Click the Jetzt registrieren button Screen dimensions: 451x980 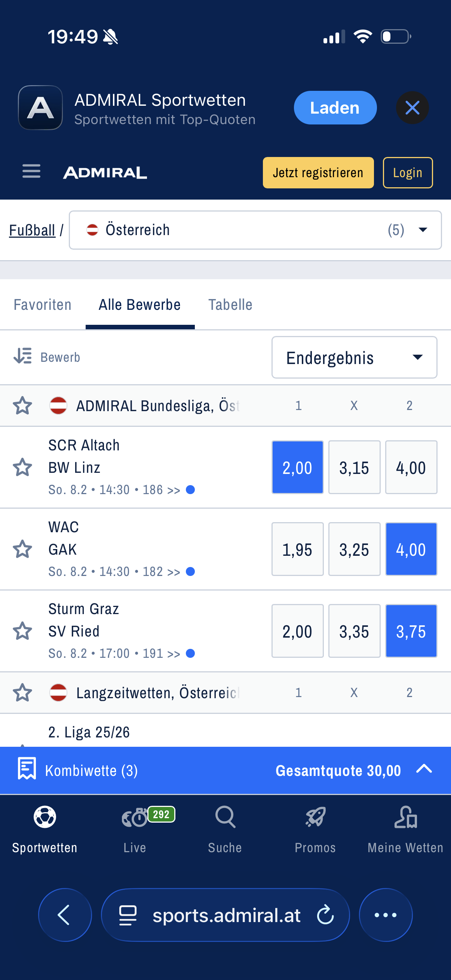coord(318,173)
